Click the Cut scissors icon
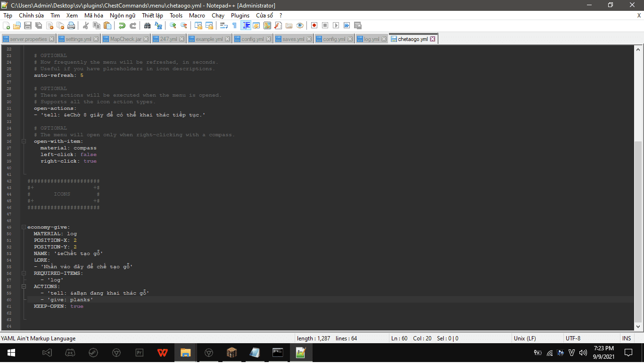The width and height of the screenshot is (644, 363). click(86, 25)
